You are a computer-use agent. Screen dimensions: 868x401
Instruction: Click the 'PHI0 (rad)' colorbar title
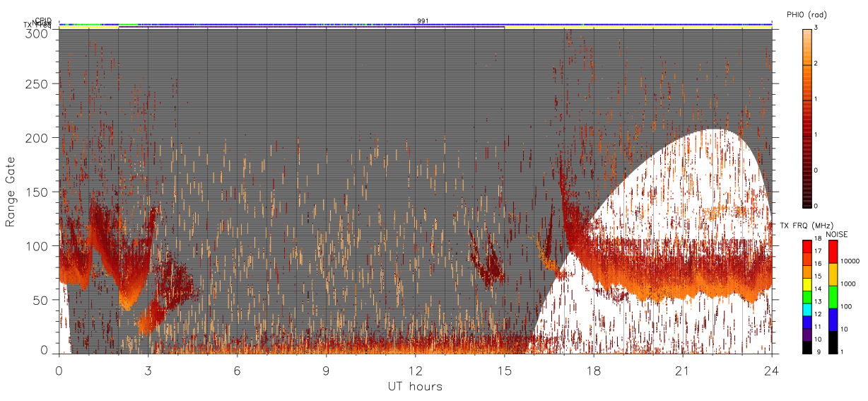pyautogui.click(x=806, y=15)
